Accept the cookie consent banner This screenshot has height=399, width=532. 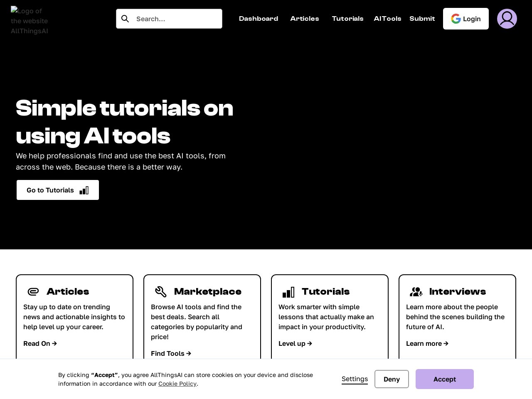tap(444, 379)
